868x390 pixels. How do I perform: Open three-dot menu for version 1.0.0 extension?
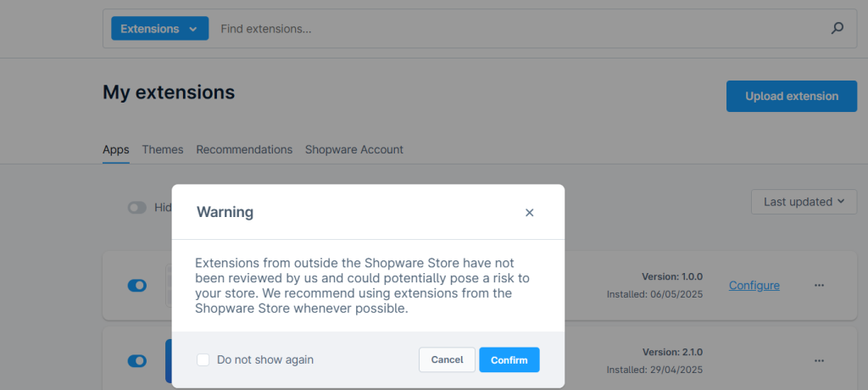coord(820,286)
